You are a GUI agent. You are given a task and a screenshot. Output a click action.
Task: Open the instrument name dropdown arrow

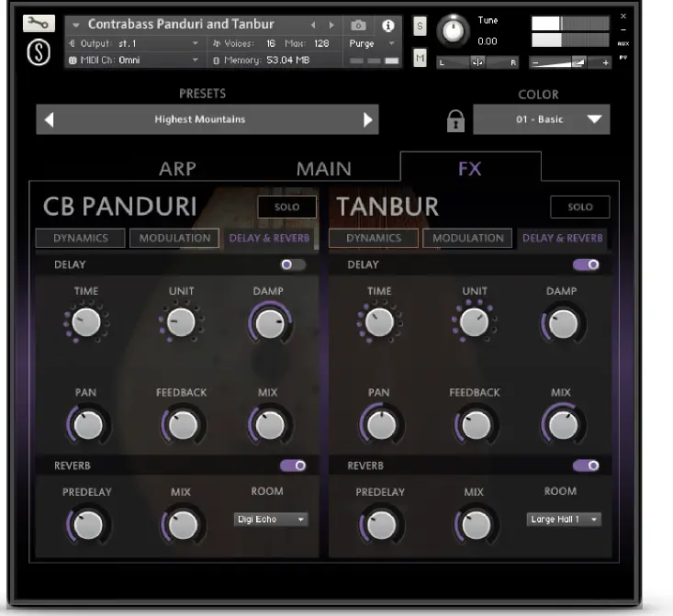pyautogui.click(x=76, y=26)
